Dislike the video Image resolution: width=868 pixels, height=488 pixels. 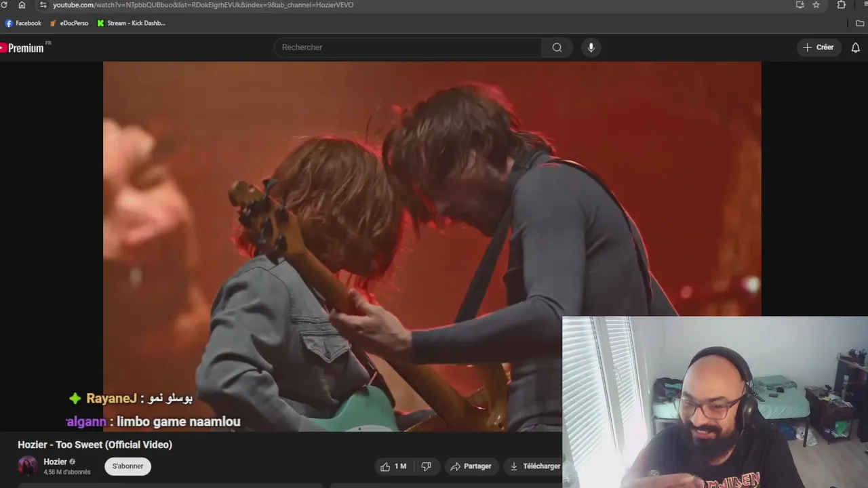427,466
